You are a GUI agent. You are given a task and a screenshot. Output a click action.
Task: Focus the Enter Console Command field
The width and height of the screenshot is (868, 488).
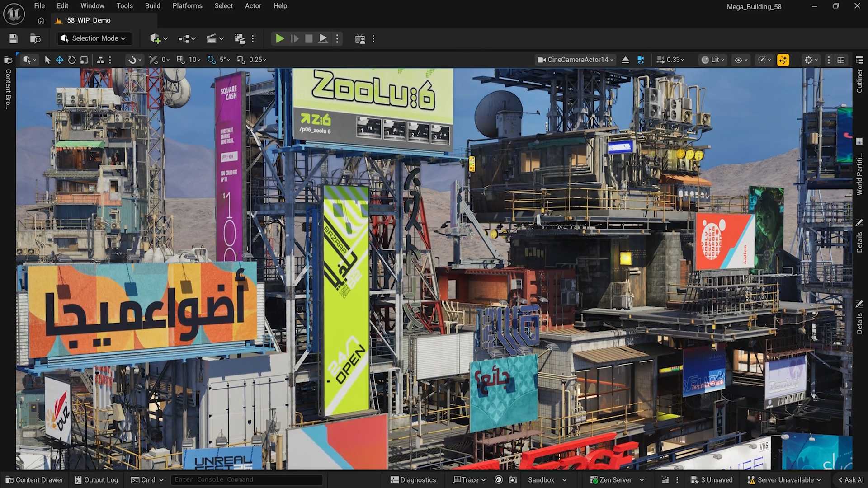pyautogui.click(x=246, y=480)
